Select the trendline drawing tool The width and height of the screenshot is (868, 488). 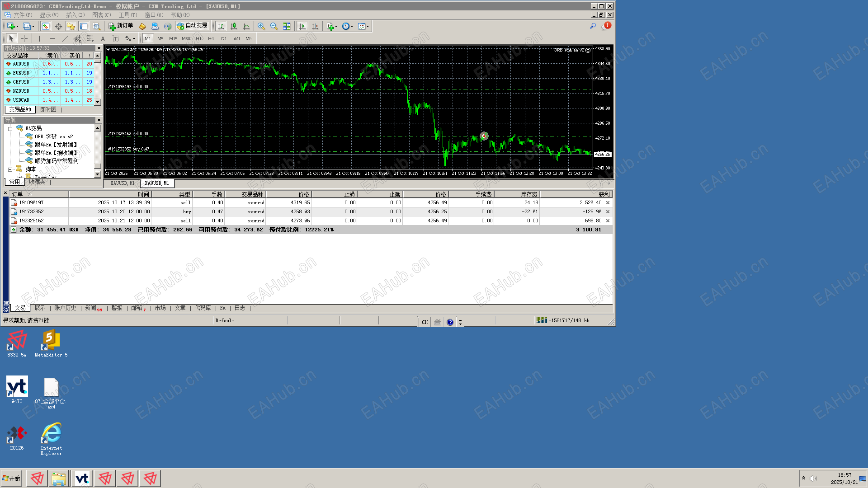point(65,39)
